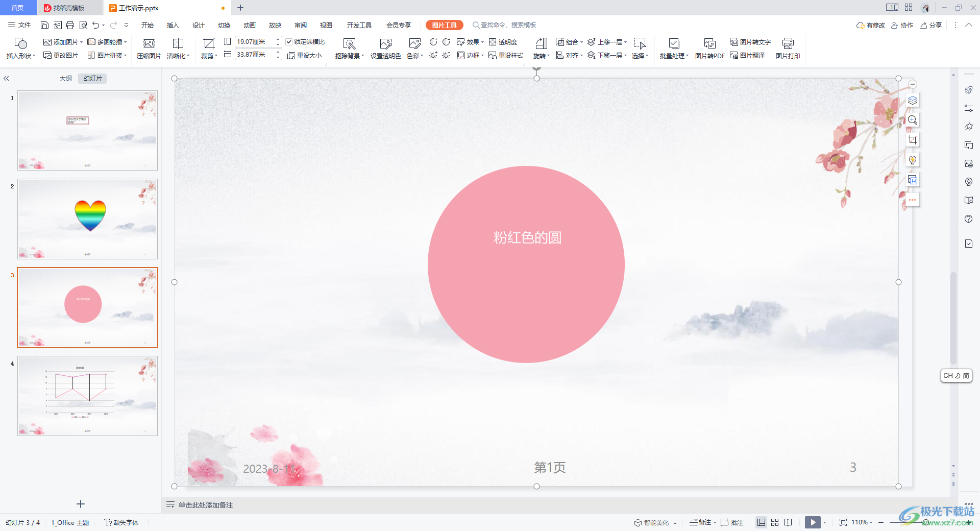Click the crop icon in floating toolbar
This screenshot has height=531, width=980.
(913, 140)
